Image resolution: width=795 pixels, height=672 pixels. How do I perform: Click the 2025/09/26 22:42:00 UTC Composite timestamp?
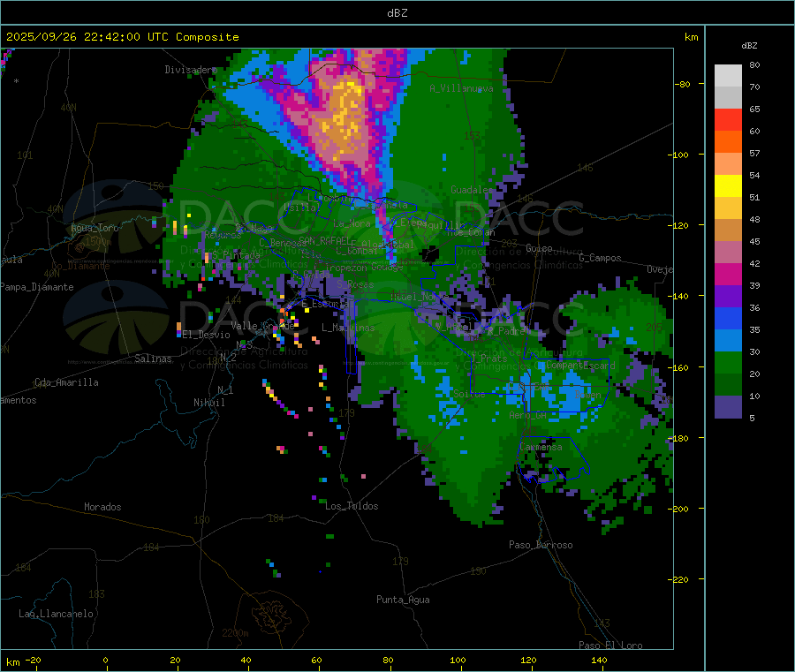coord(122,37)
